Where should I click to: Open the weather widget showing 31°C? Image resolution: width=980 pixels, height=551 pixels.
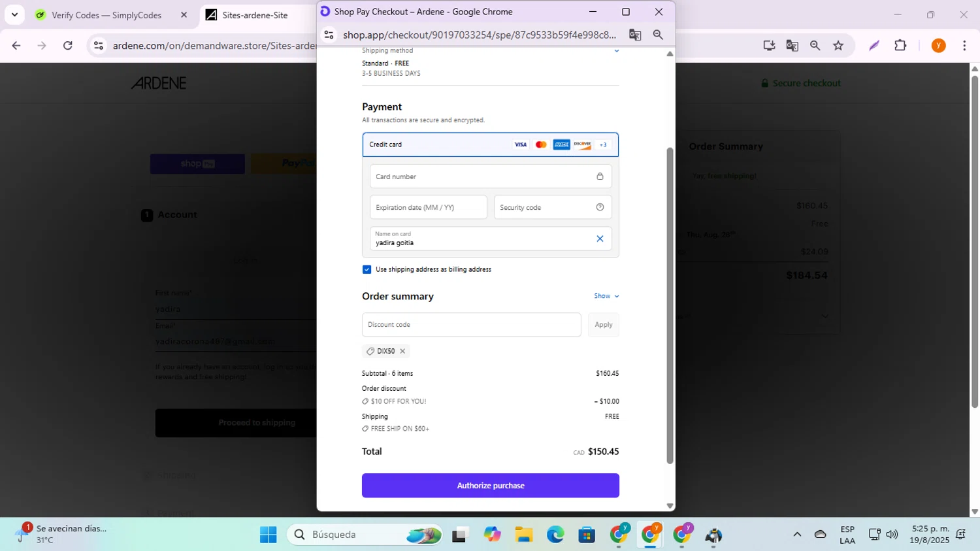62,534
